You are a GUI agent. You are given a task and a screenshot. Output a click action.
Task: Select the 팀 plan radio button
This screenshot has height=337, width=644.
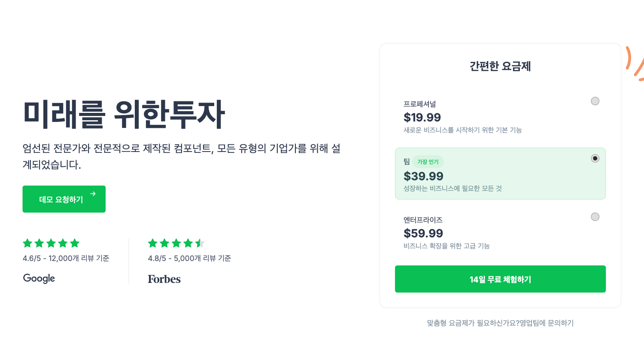[595, 158]
